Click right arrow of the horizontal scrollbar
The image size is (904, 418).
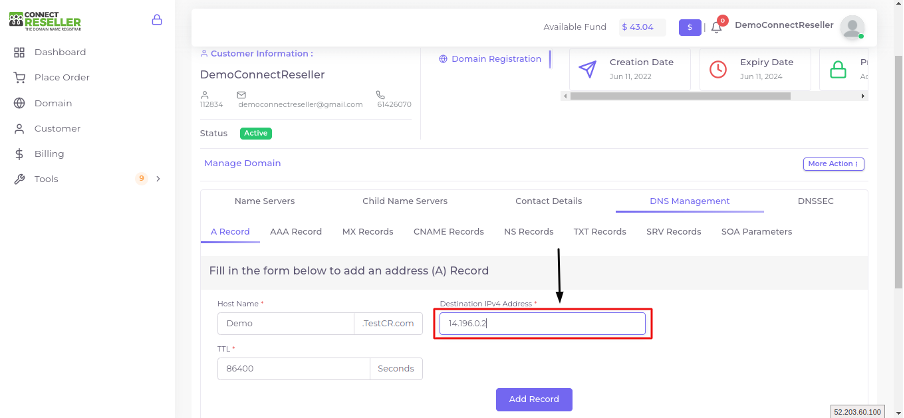863,96
